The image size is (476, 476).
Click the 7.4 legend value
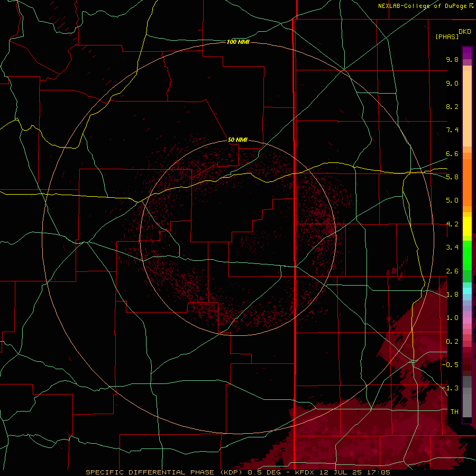(x=452, y=130)
